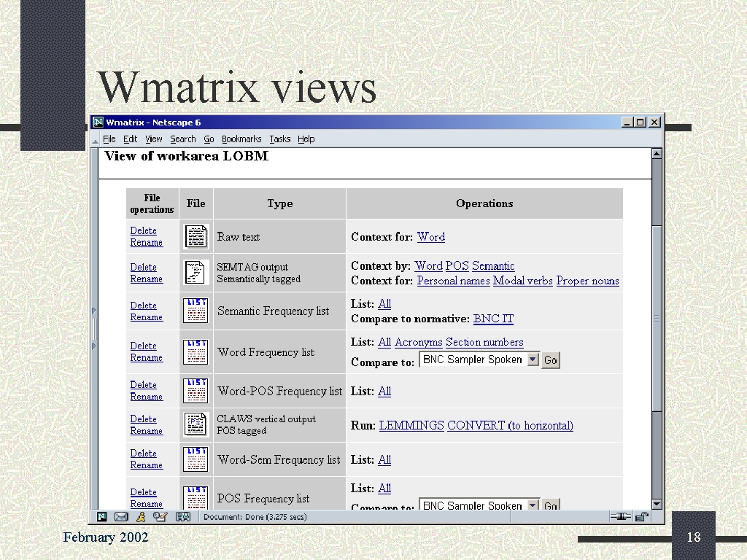Viewport: 747px width, 560px height.
Task: Open Context by POS link
Action: point(457,265)
